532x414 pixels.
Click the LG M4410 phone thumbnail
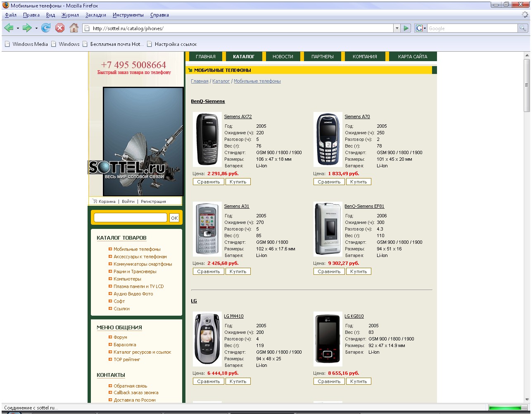point(207,339)
